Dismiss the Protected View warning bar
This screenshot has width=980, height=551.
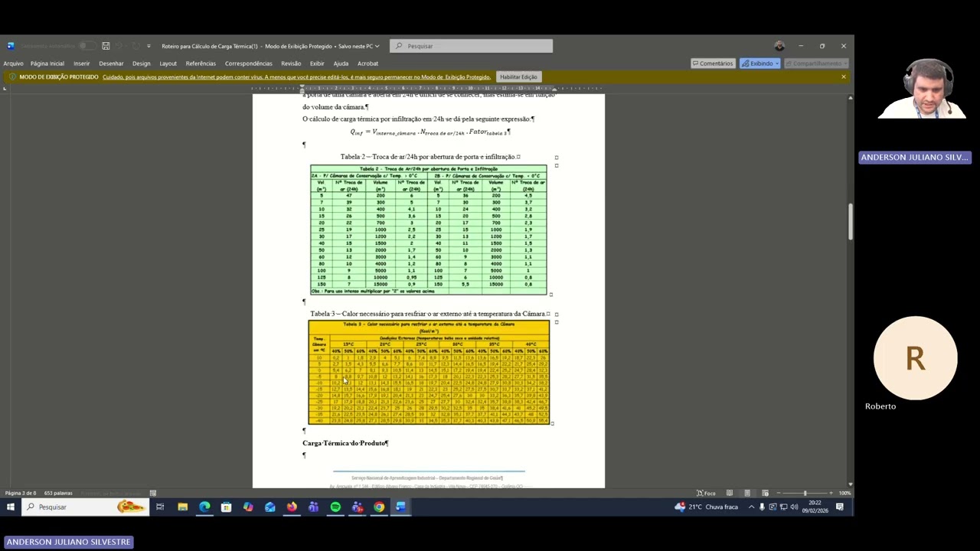point(844,77)
